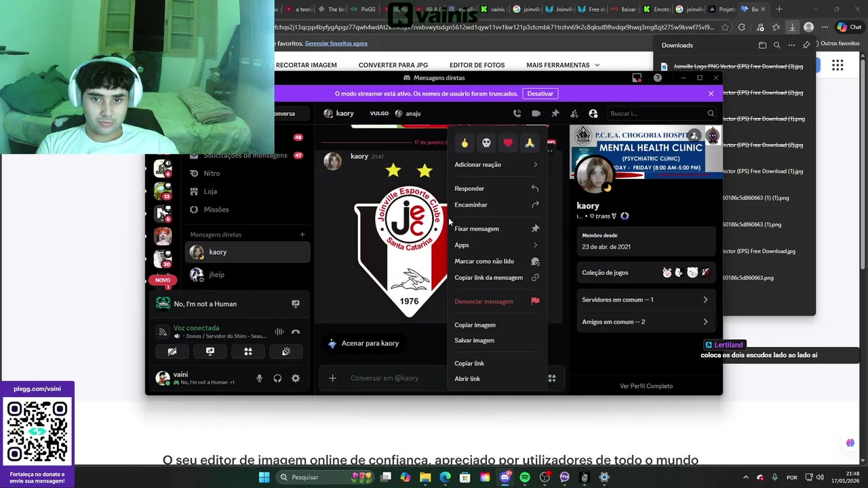Open Gerenciar favoritos agora link
The height and width of the screenshot is (488, 868).
336,43
